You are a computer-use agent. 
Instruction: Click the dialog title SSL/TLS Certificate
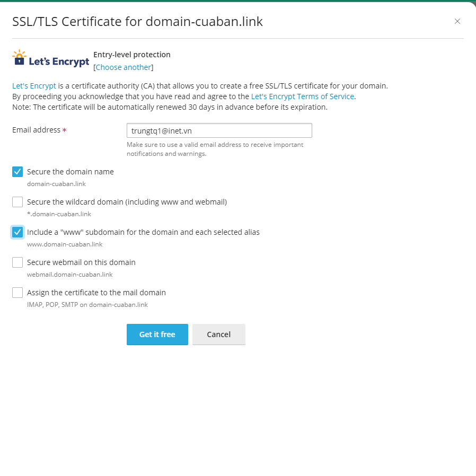(x=137, y=22)
